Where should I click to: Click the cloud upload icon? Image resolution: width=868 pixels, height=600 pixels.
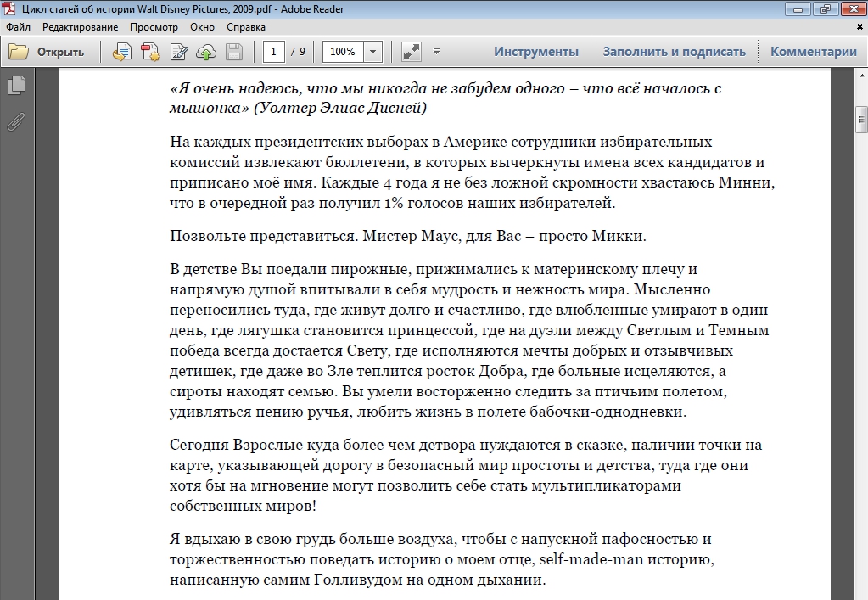point(206,52)
